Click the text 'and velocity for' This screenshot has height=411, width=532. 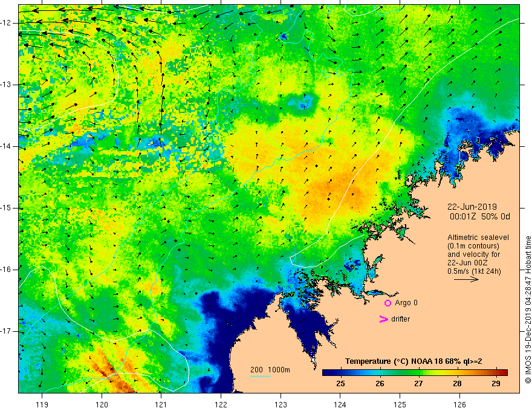coord(473,254)
